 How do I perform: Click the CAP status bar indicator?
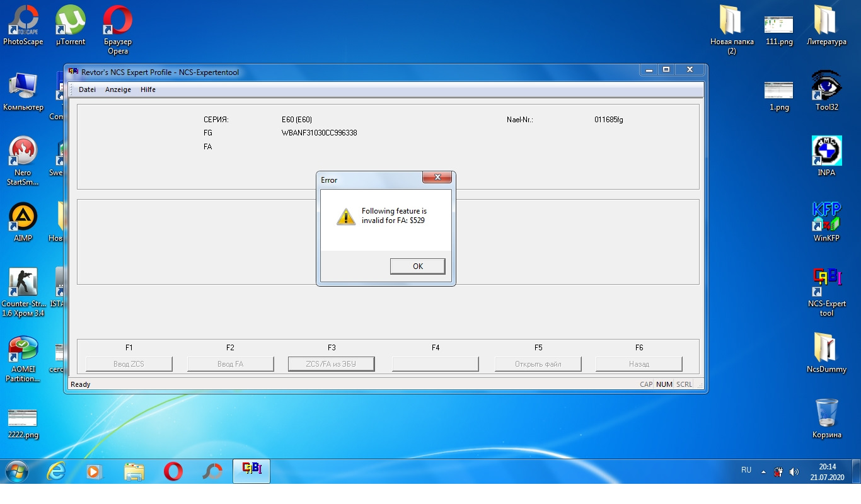[x=646, y=384]
